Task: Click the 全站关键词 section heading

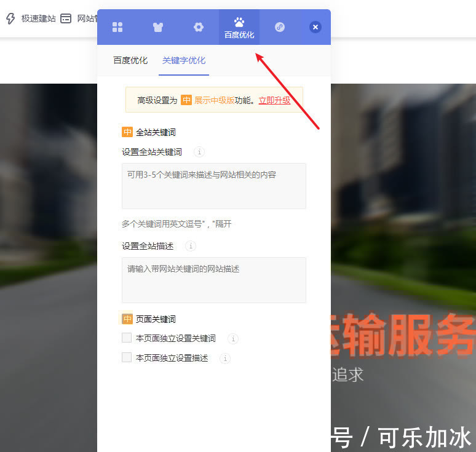Action: point(156,132)
